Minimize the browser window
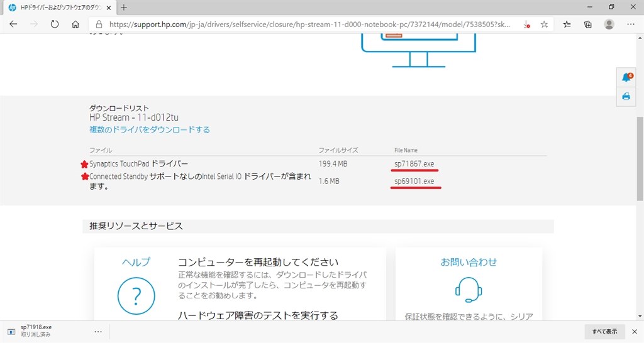This screenshot has width=644, height=343. pos(590,8)
